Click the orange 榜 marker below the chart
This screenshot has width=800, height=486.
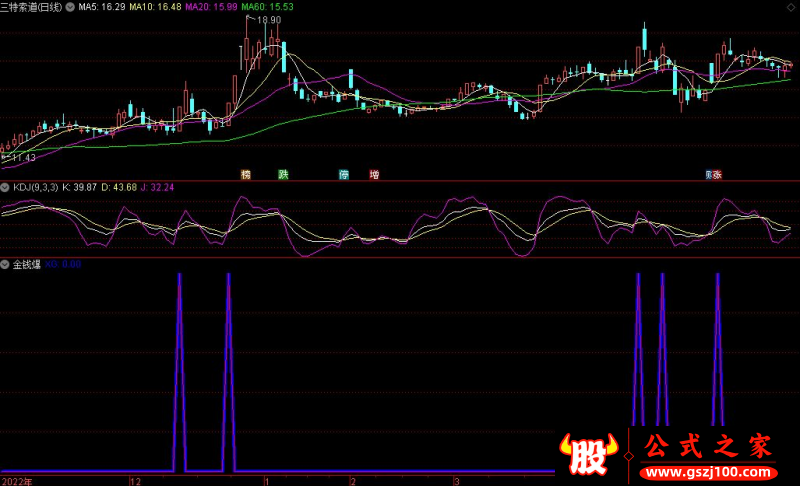246,174
